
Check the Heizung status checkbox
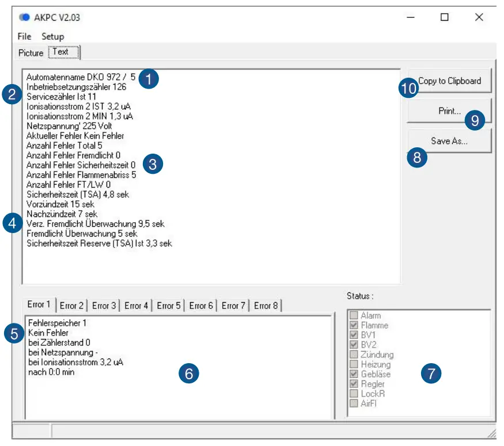[x=354, y=364]
